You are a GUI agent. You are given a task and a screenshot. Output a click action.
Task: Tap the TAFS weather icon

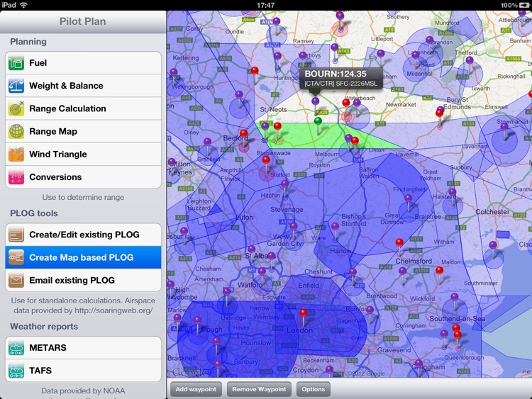click(16, 370)
